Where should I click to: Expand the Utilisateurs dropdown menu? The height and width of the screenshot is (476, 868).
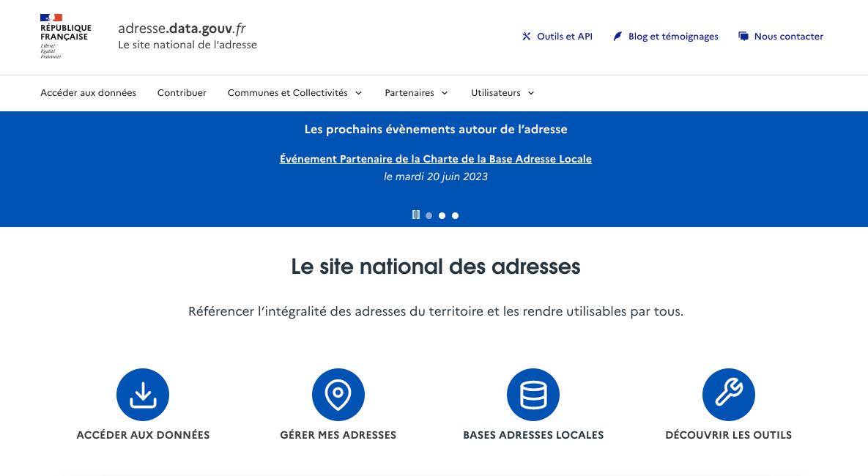point(502,93)
